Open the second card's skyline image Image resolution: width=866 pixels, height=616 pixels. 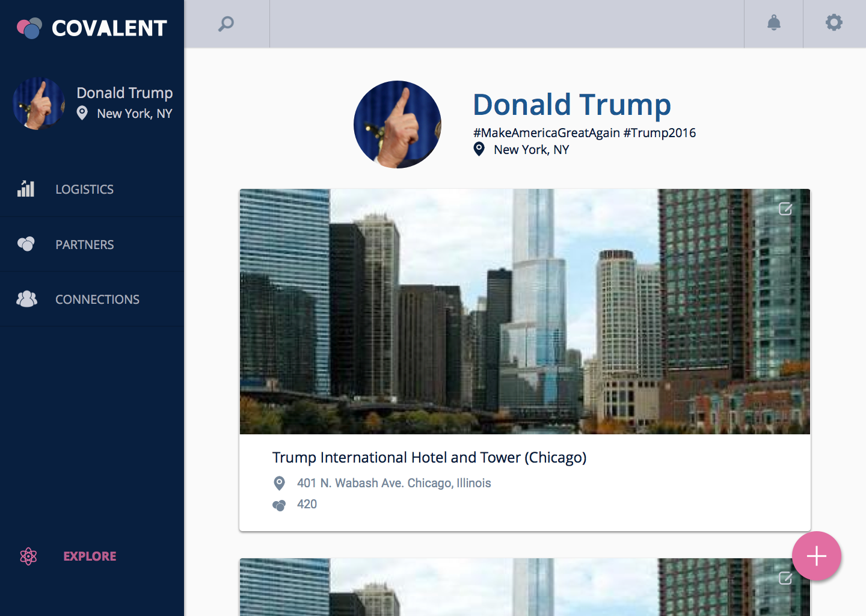click(x=525, y=587)
